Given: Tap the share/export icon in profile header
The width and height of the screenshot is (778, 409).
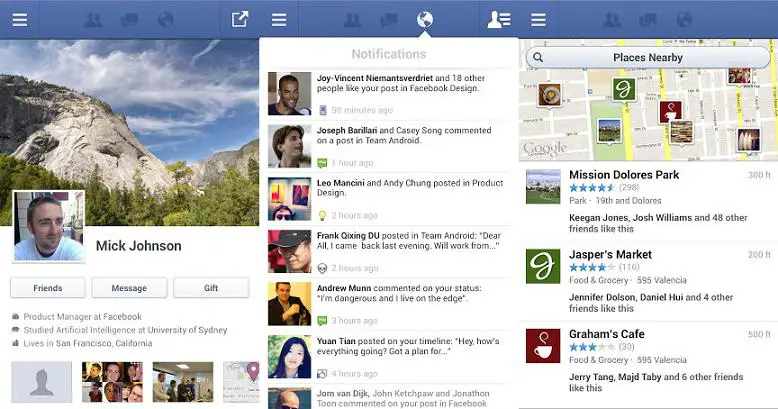Looking at the screenshot, I should [240, 20].
